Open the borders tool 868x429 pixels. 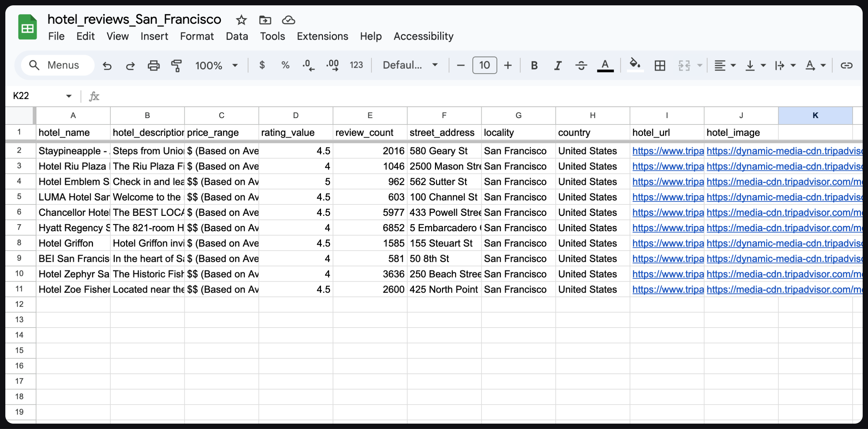(x=659, y=65)
